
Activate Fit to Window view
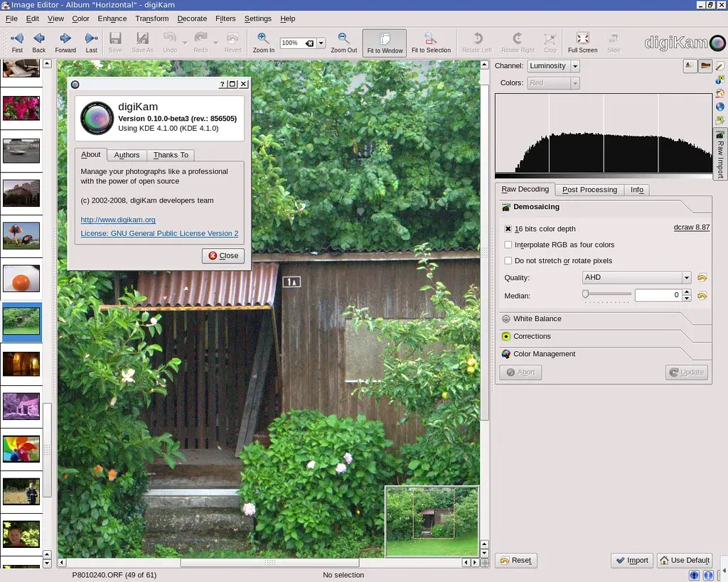coord(384,41)
